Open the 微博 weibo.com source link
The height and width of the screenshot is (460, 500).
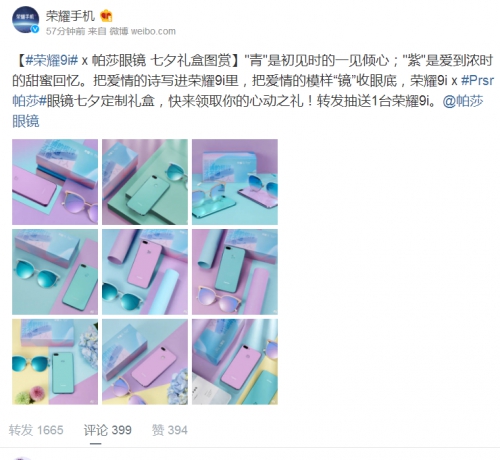tap(143, 31)
